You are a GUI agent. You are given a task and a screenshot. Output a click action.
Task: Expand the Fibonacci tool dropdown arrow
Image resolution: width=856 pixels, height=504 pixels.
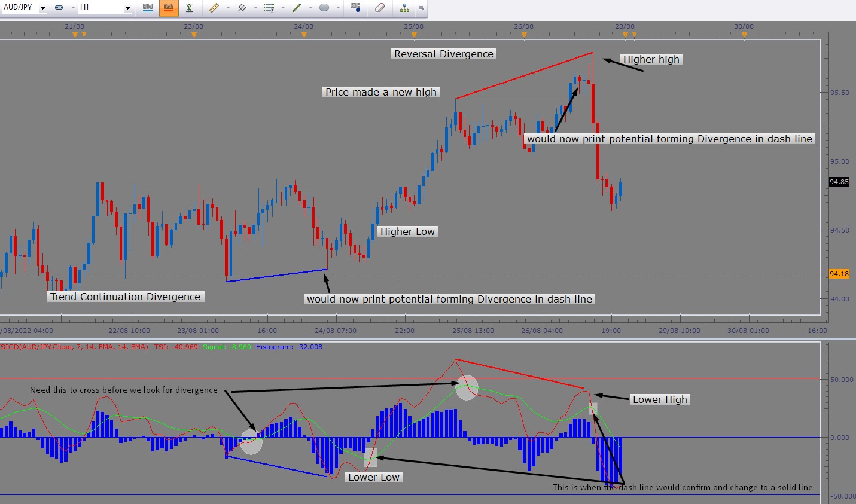(284, 8)
